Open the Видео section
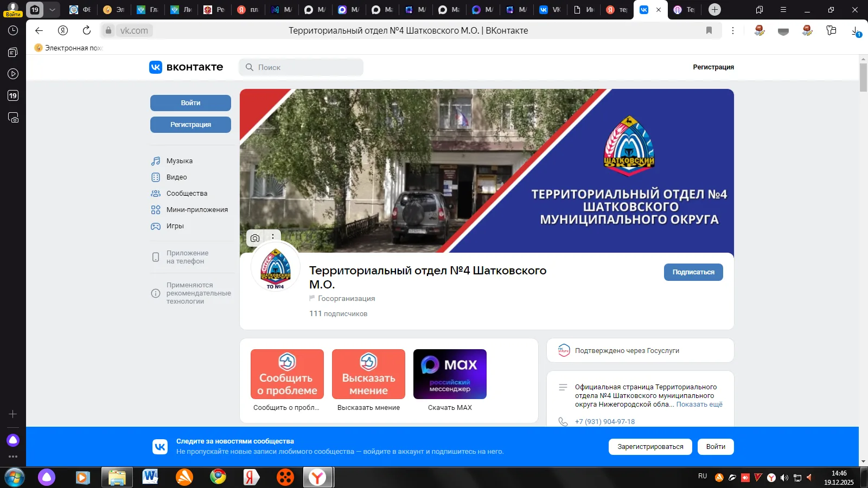The height and width of the screenshot is (488, 868). tap(176, 177)
